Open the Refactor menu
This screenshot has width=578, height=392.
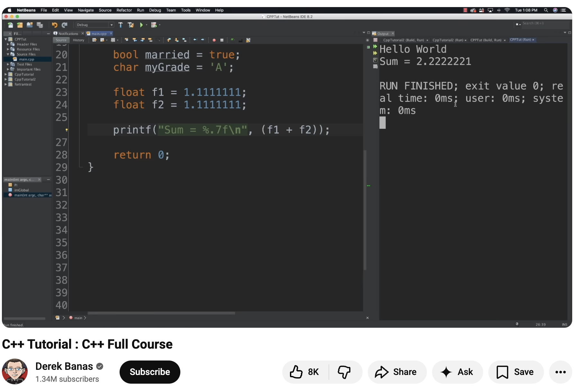[124, 10]
